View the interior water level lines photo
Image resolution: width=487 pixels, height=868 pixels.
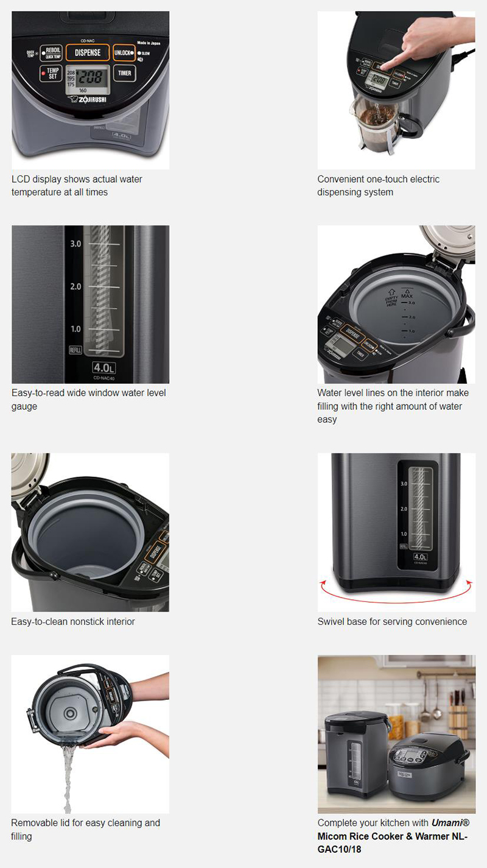(396, 304)
